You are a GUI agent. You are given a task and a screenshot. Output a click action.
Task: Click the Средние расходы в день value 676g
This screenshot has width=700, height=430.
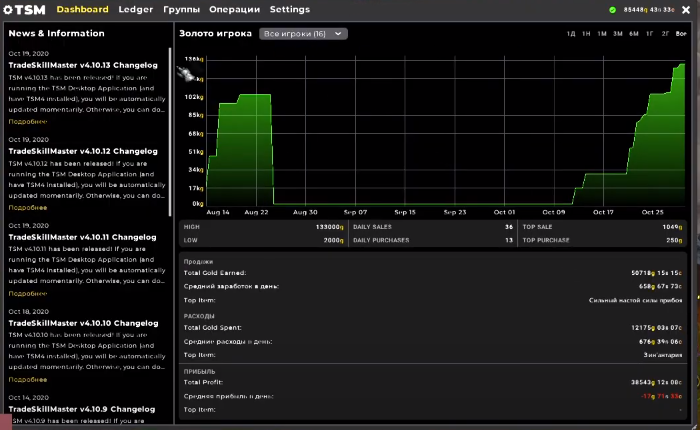pyautogui.click(x=660, y=342)
